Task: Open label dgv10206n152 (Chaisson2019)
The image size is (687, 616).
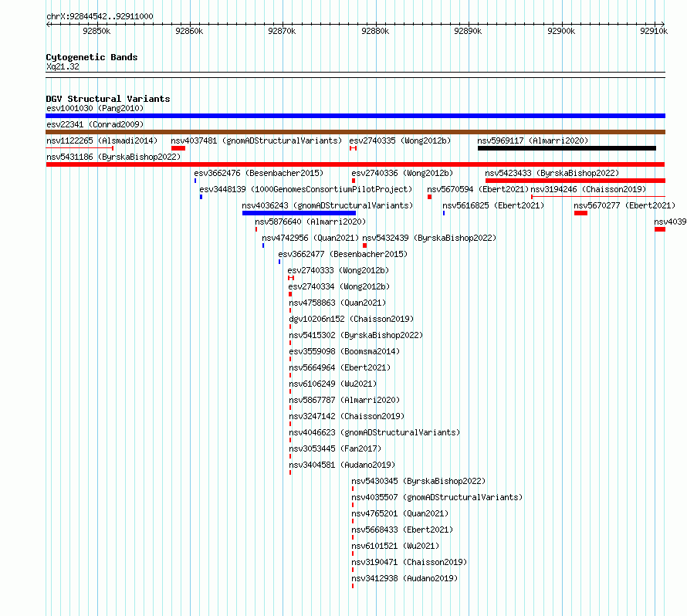Action: click(351, 319)
